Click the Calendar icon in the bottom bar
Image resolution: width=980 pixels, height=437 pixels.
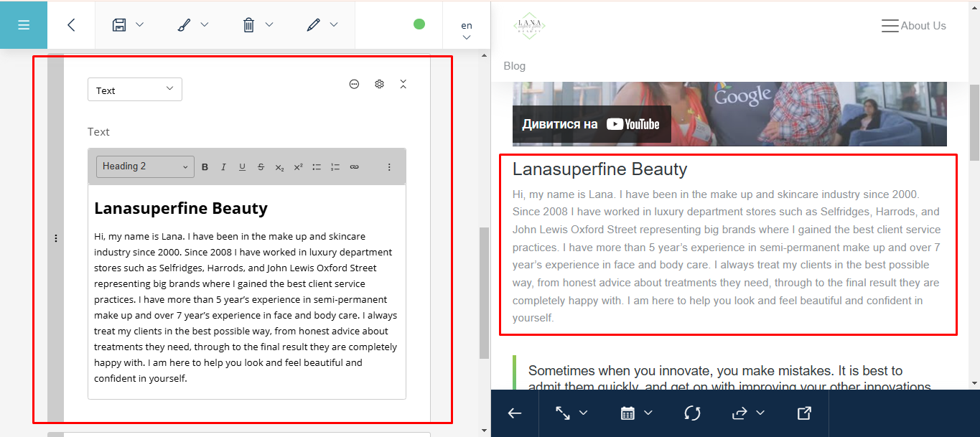627,413
